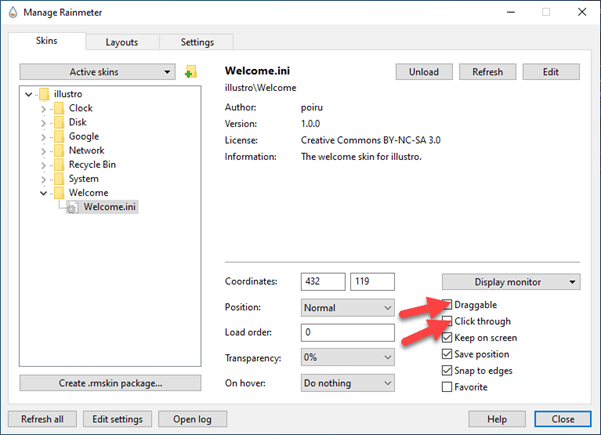Collapse the illustro tree node
Image resolution: width=601 pixels, height=435 pixels.
[29, 94]
